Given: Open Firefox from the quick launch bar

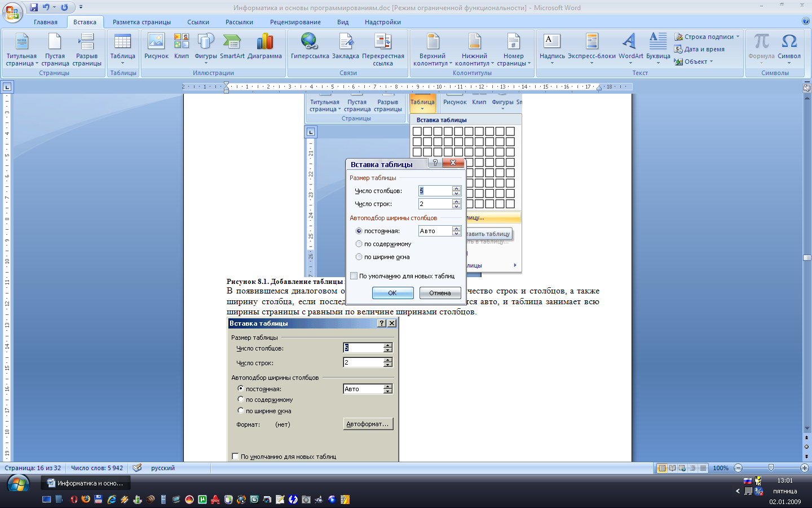Looking at the screenshot, I should [86, 500].
